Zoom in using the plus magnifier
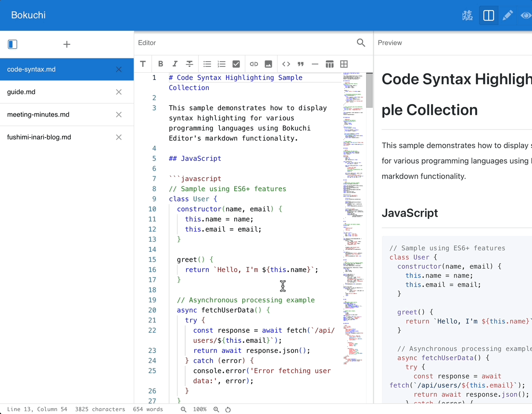The height and width of the screenshot is (414, 532). point(216,410)
